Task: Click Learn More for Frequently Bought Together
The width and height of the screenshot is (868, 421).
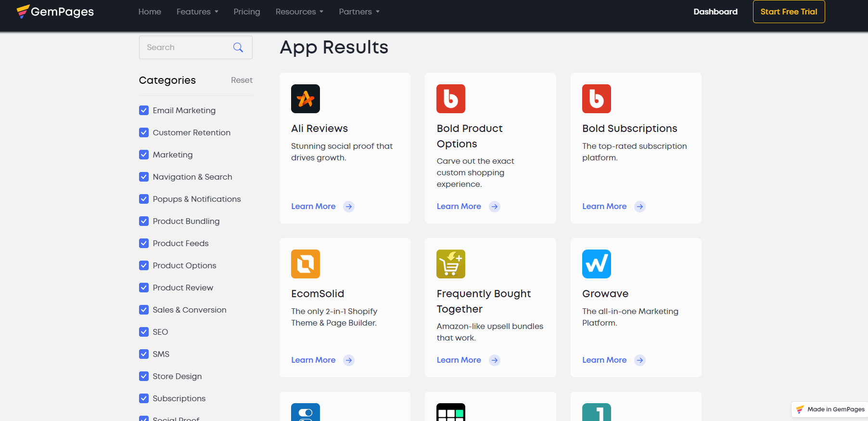Action: (x=459, y=360)
